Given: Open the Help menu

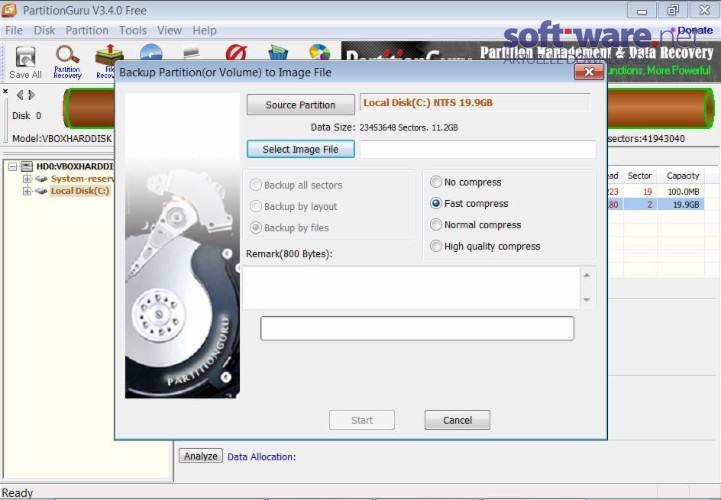Looking at the screenshot, I should pyautogui.click(x=204, y=30).
